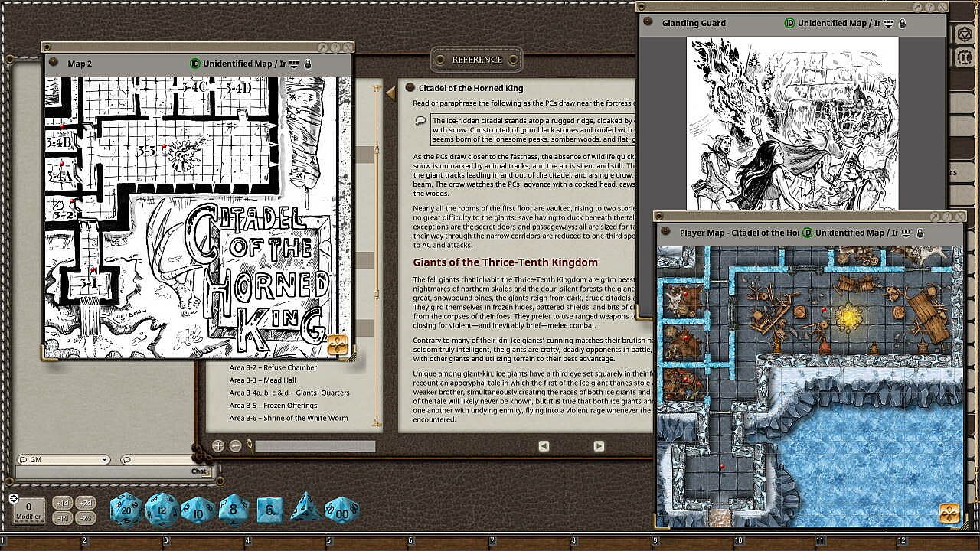
Task: Open the help icon of Giantling Guard window
Action: [929, 7]
